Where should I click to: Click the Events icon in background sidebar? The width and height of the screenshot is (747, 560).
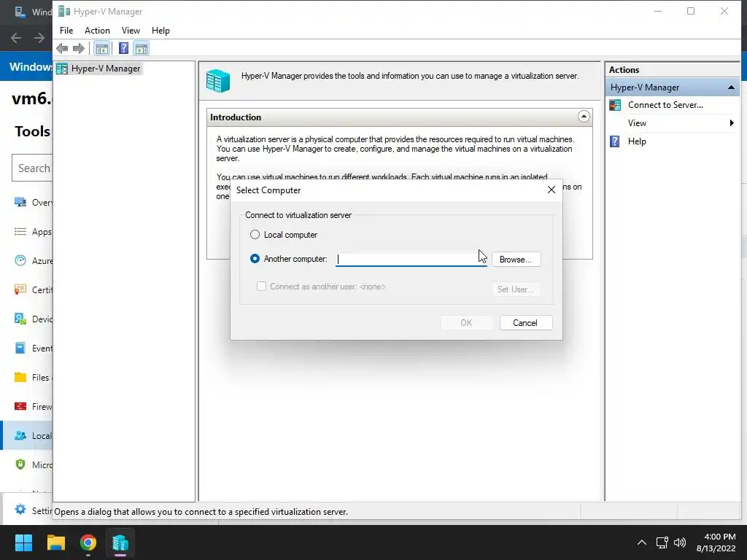pyautogui.click(x=20, y=348)
